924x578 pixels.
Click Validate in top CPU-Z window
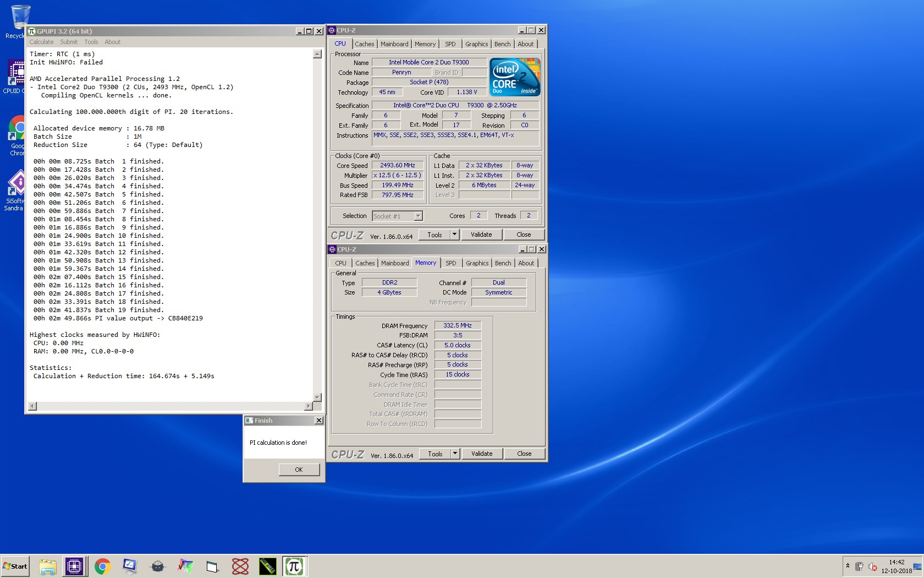[481, 235]
